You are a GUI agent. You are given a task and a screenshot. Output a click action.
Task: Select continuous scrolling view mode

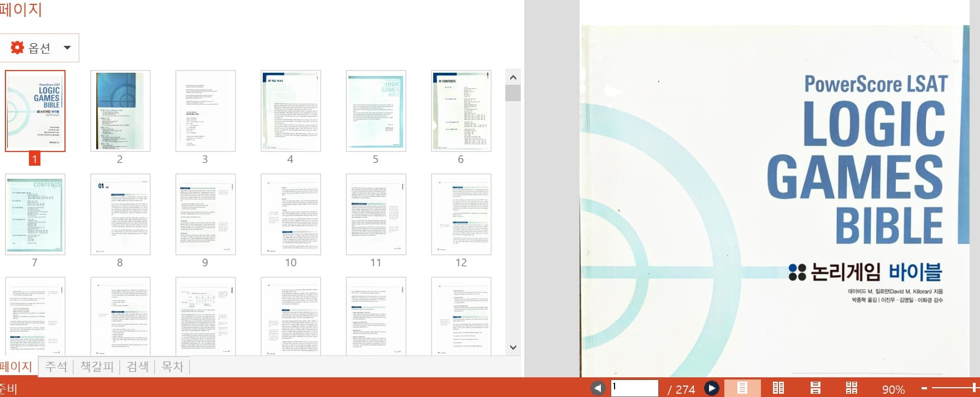(815, 388)
